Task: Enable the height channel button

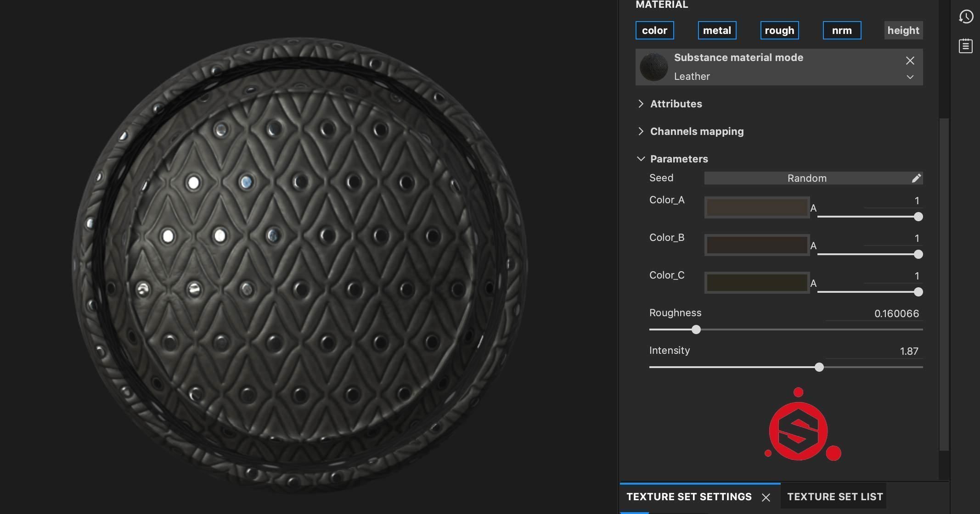Action: [x=903, y=30]
